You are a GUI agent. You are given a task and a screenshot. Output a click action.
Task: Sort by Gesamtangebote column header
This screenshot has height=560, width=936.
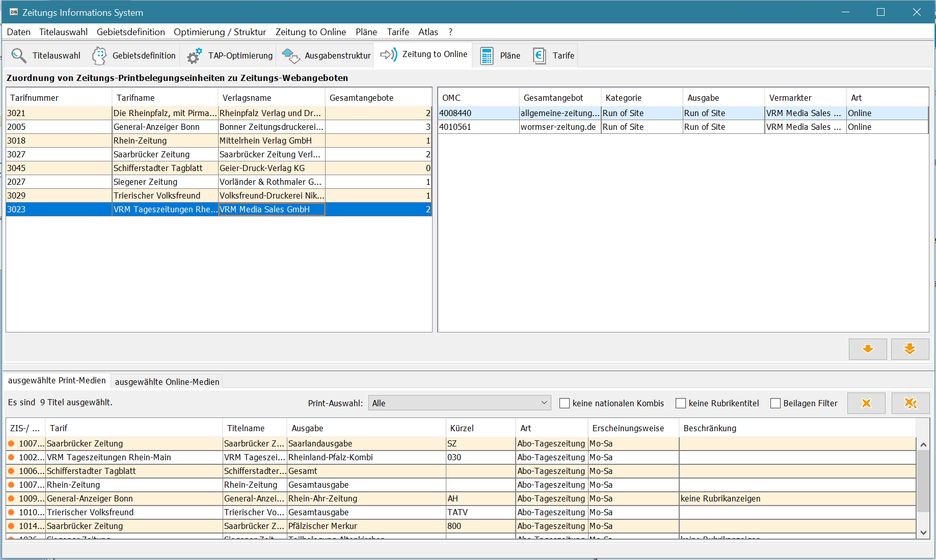click(361, 98)
